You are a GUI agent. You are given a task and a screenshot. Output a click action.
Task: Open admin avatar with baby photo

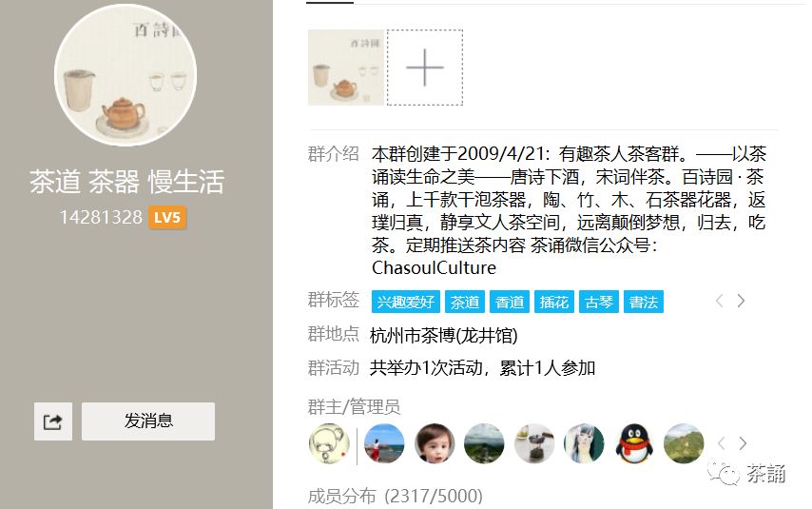[435, 443]
